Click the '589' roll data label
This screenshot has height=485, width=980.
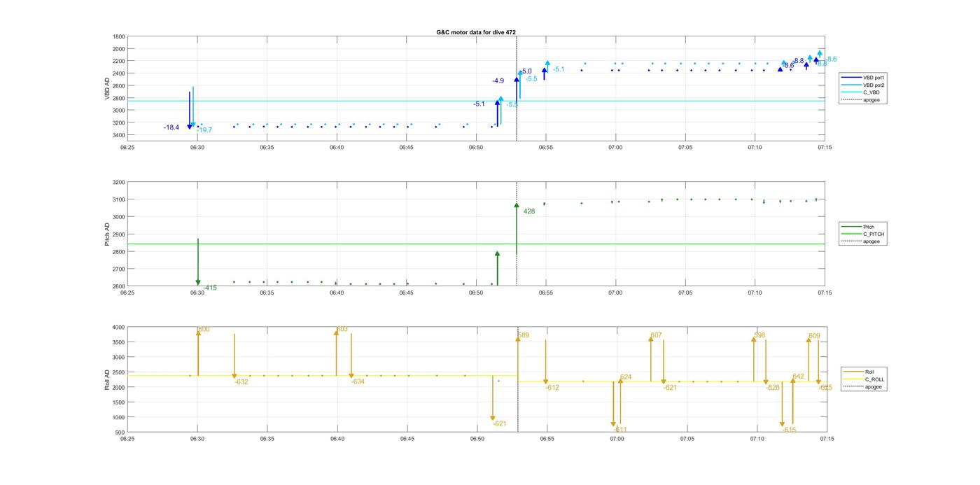pyautogui.click(x=524, y=335)
